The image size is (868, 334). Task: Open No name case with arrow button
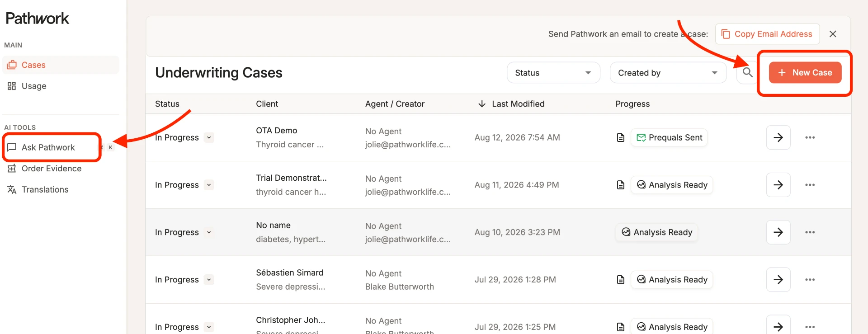(x=778, y=232)
